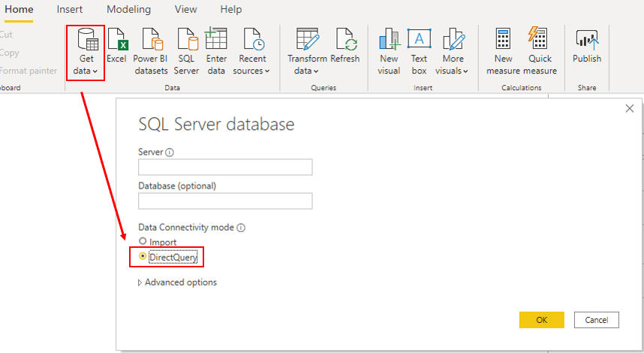Click into the Server input field
The width and height of the screenshot is (644, 353).
click(225, 167)
